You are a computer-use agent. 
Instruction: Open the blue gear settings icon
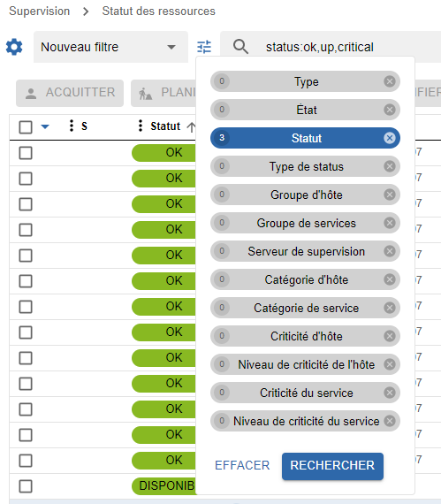(14, 47)
